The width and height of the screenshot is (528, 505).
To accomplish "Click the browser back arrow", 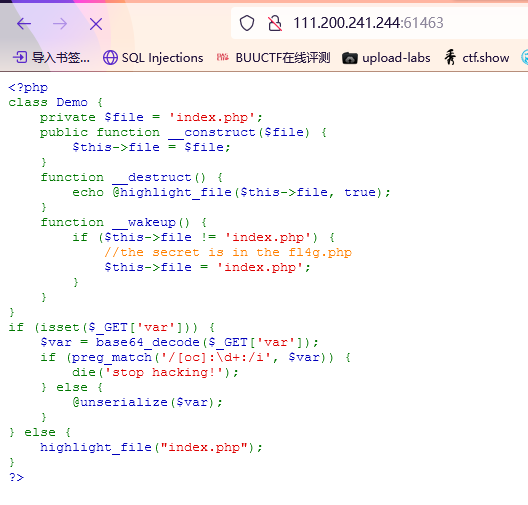I will pos(24,24).
